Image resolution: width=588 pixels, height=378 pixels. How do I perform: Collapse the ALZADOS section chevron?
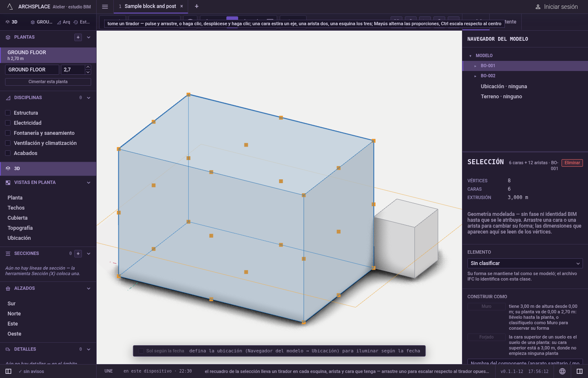(89, 289)
